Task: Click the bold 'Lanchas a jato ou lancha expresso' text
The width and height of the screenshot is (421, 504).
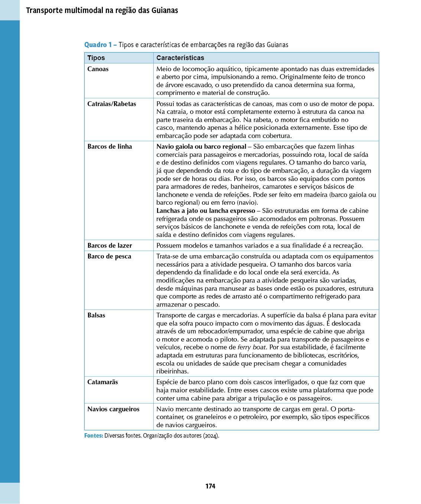Action: coord(206,211)
